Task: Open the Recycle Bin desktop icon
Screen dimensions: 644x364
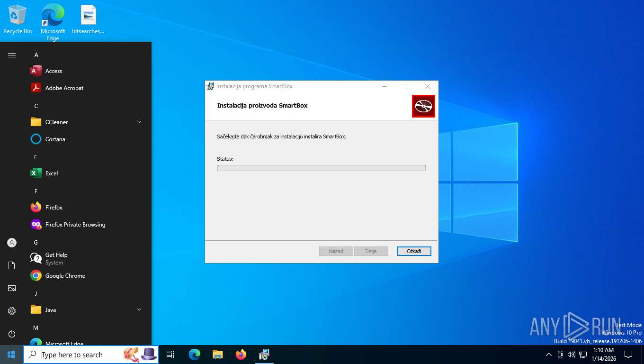Action: pos(18,19)
